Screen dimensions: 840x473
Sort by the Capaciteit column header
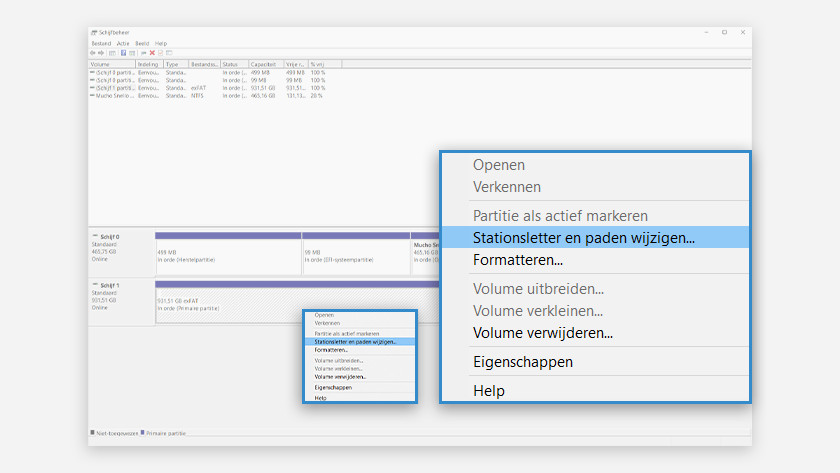[262, 64]
